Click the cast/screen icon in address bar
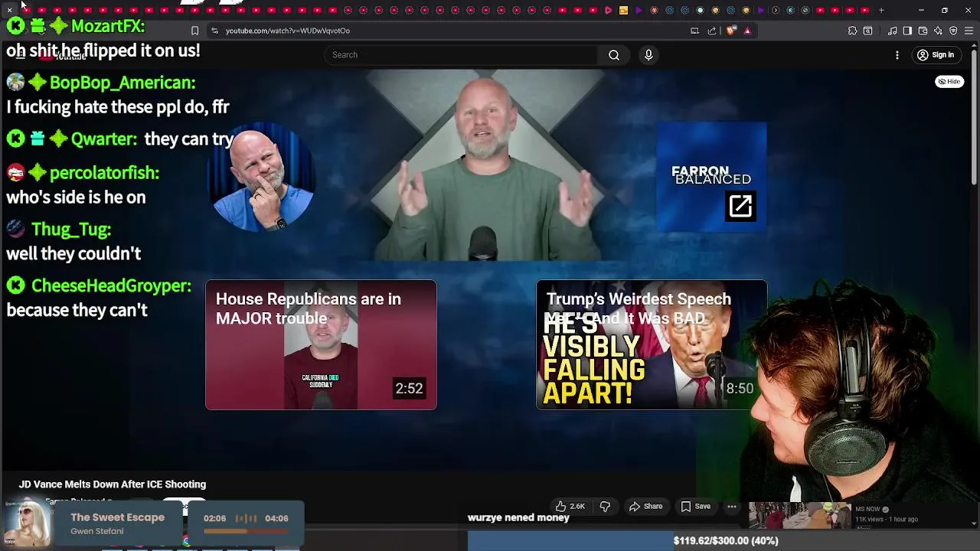980x551 pixels. 694,31
